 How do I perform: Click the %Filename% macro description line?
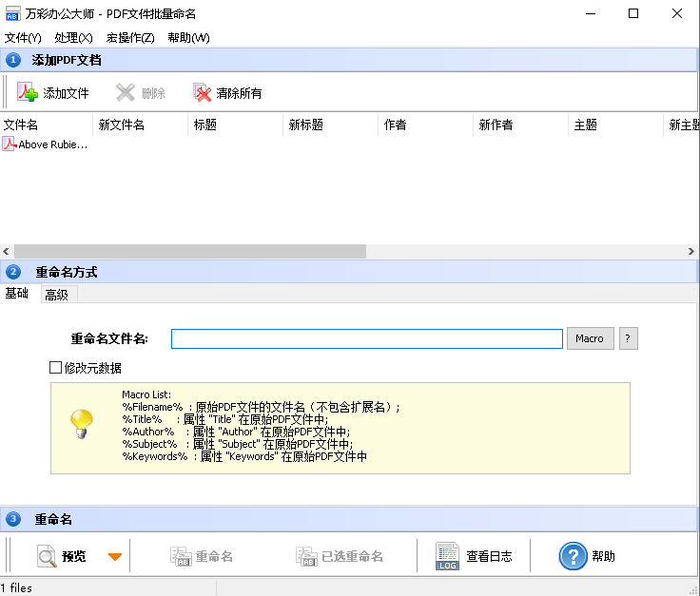(262, 407)
